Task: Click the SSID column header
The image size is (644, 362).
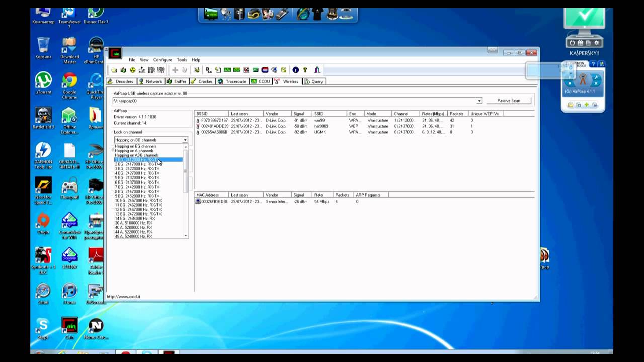Action: [330, 114]
